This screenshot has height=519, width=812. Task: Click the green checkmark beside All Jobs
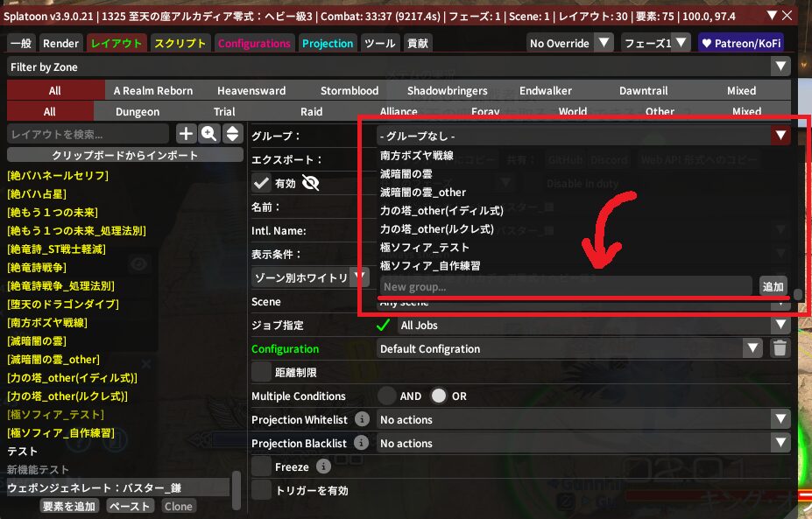pyautogui.click(x=384, y=326)
